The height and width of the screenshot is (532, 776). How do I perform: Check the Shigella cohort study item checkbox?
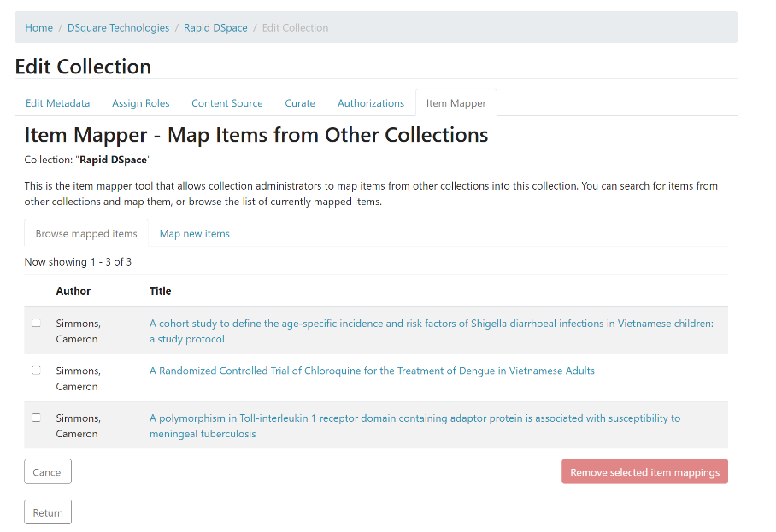point(36,323)
